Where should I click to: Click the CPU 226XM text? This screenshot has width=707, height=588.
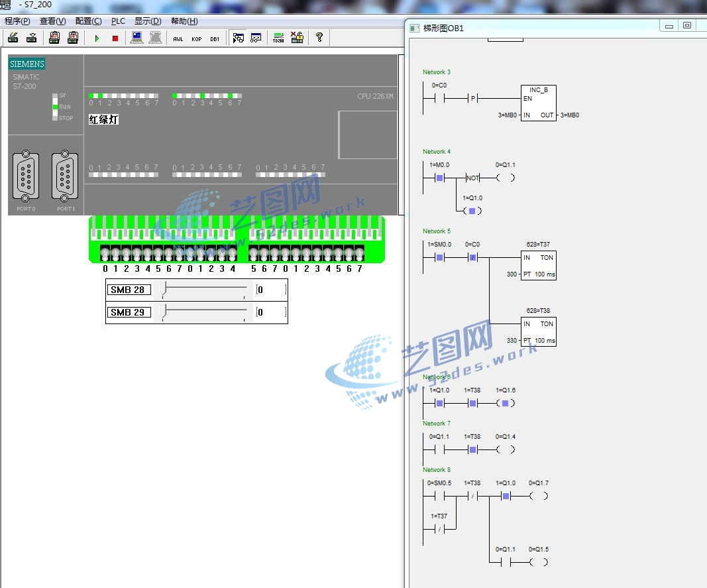375,96
